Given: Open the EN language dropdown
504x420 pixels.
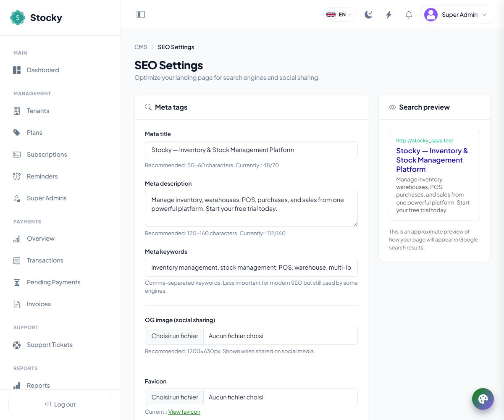Looking at the screenshot, I should pyautogui.click(x=340, y=15).
